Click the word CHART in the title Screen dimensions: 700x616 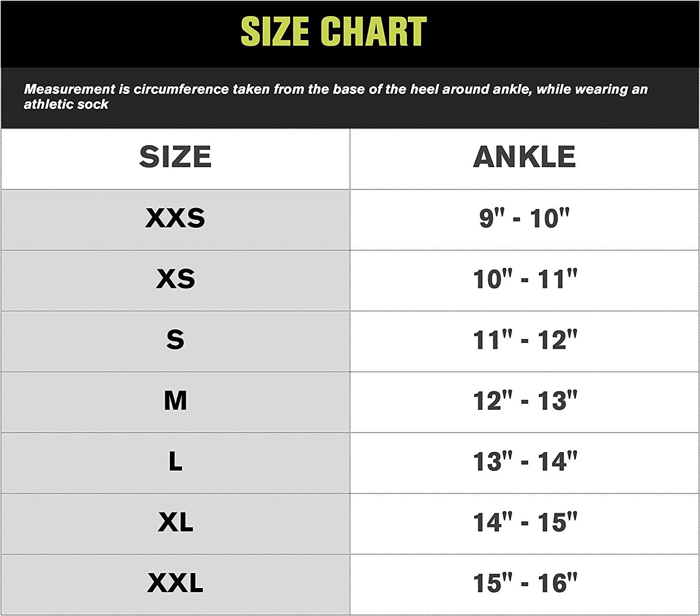tap(374, 31)
